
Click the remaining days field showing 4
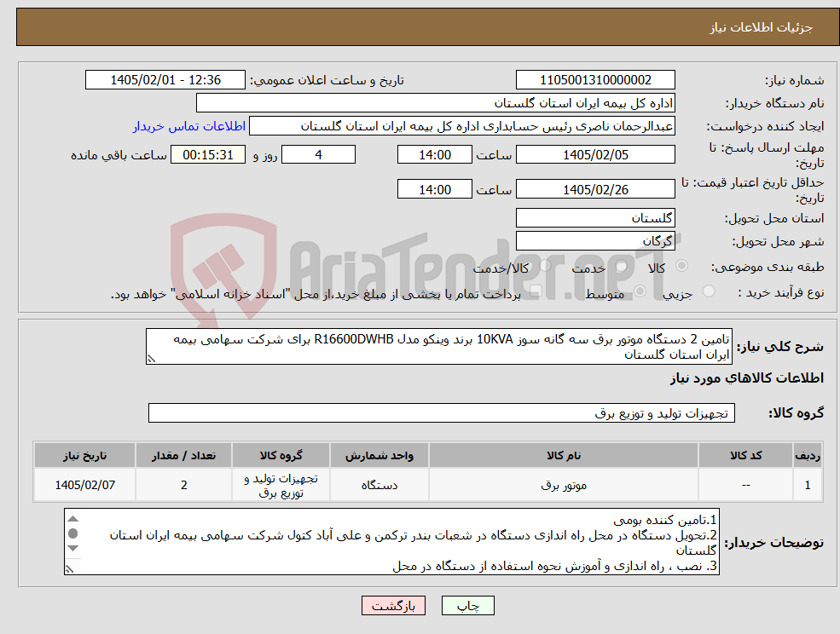pyautogui.click(x=318, y=155)
